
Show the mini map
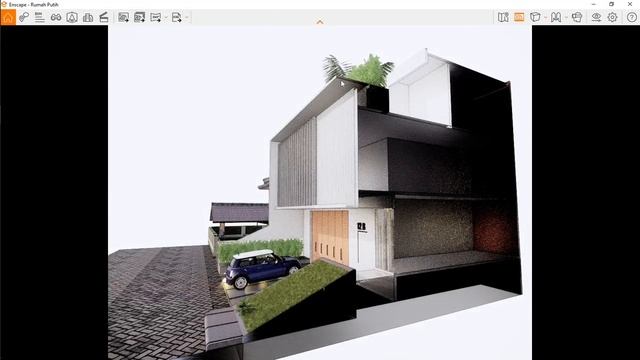pyautogui.click(x=503, y=17)
